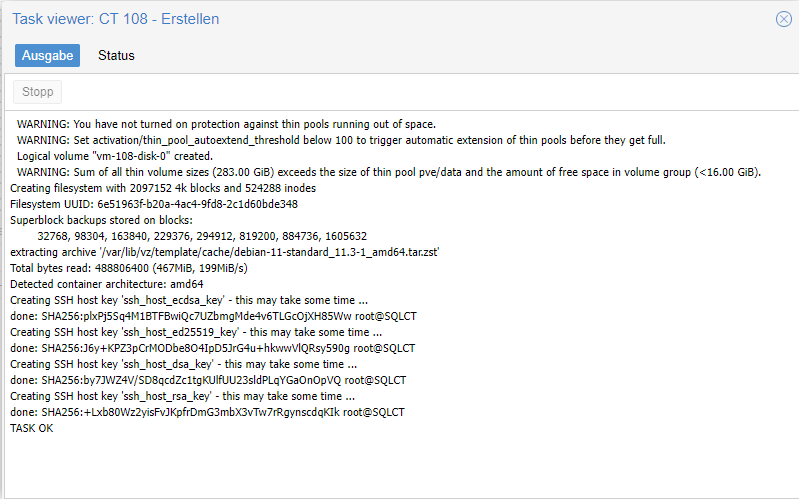The image size is (799, 499).
Task: Click the Superblock backups stored line
Action: click(x=101, y=220)
